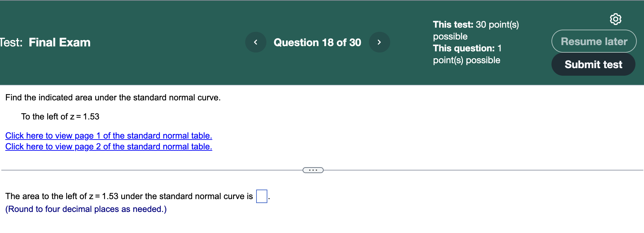Advance to Question 19 using the right chevron

pyautogui.click(x=379, y=42)
